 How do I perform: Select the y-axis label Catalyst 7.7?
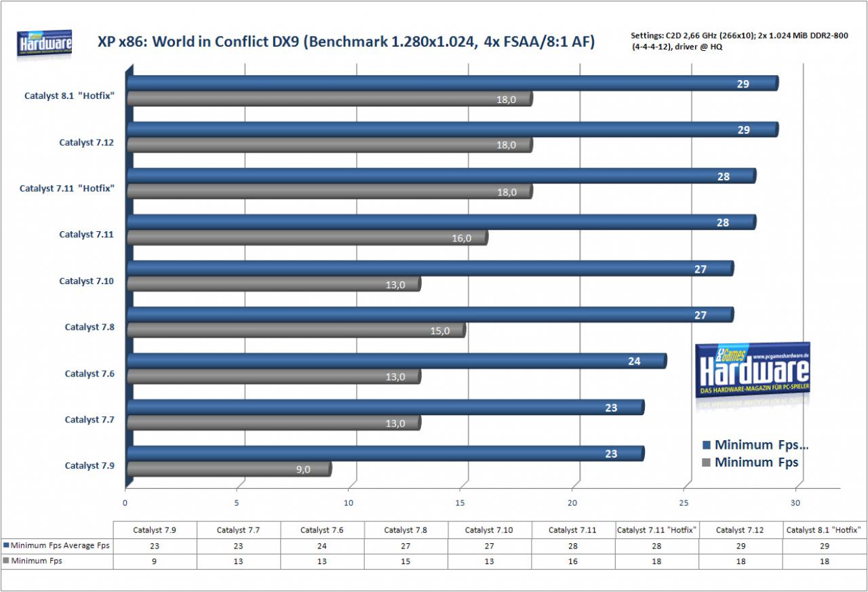point(90,420)
